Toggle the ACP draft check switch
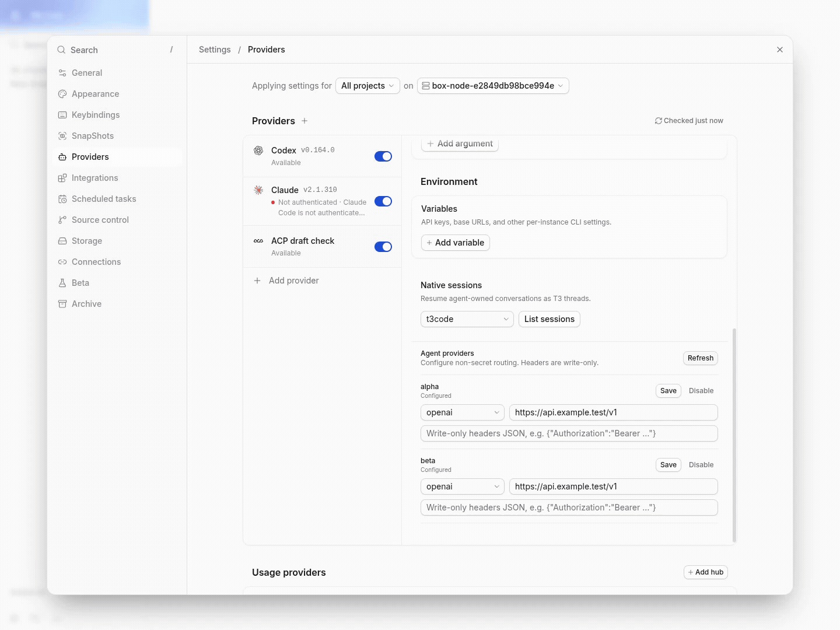This screenshot has height=630, width=840. (383, 247)
